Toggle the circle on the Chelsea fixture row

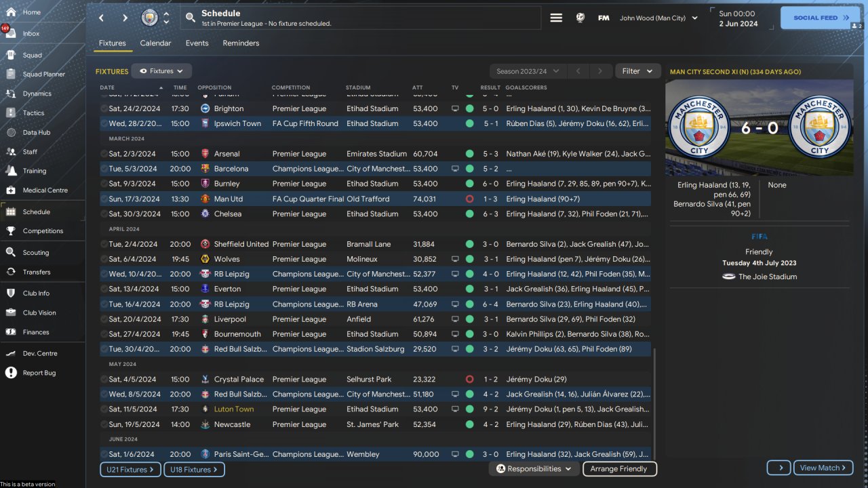104,214
